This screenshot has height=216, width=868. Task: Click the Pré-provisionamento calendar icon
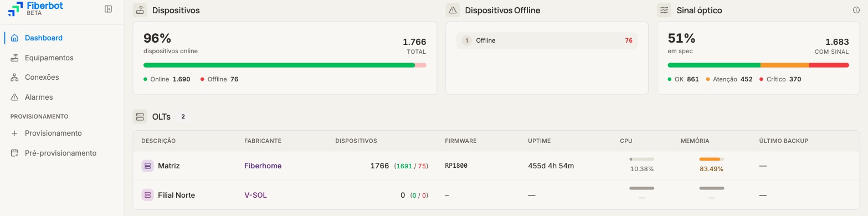14,153
